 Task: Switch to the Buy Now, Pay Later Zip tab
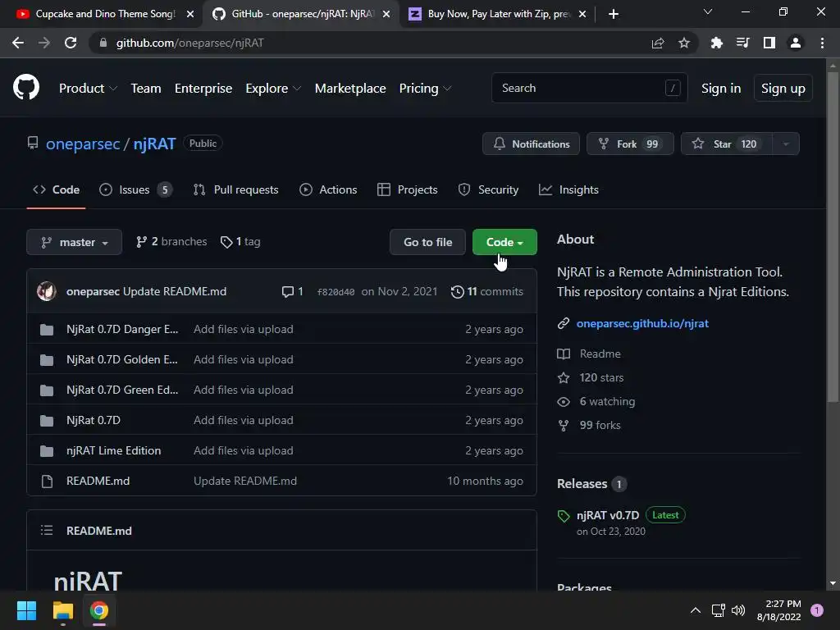click(x=498, y=14)
